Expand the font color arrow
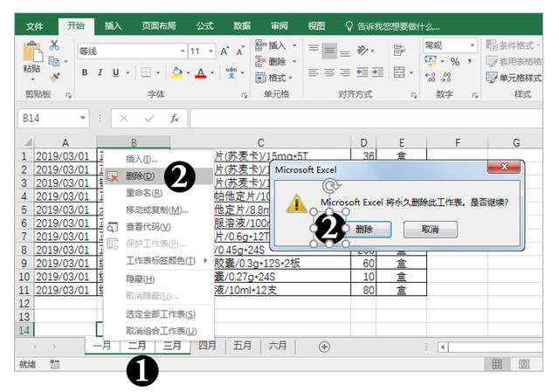 coord(212,72)
